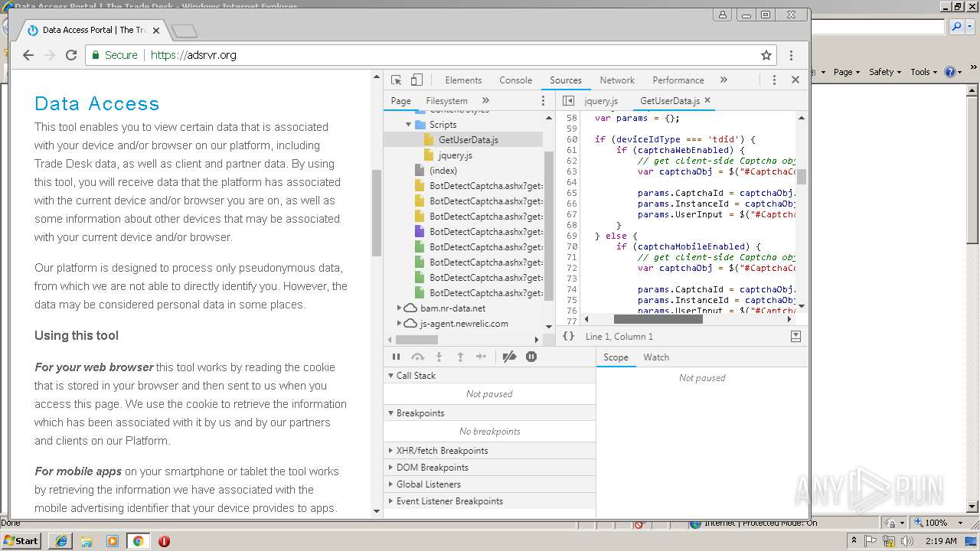Expand Event Listener Breakpoints section
980x551 pixels.
489,501
